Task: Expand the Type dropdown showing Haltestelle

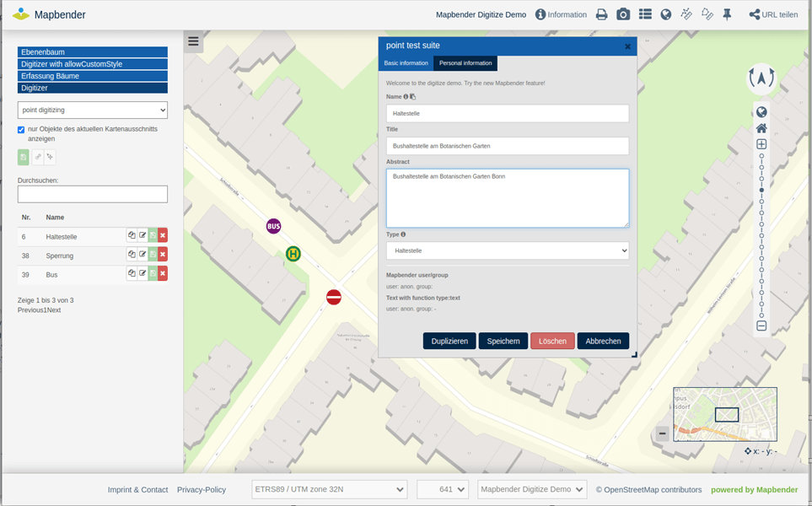Action: tap(508, 250)
